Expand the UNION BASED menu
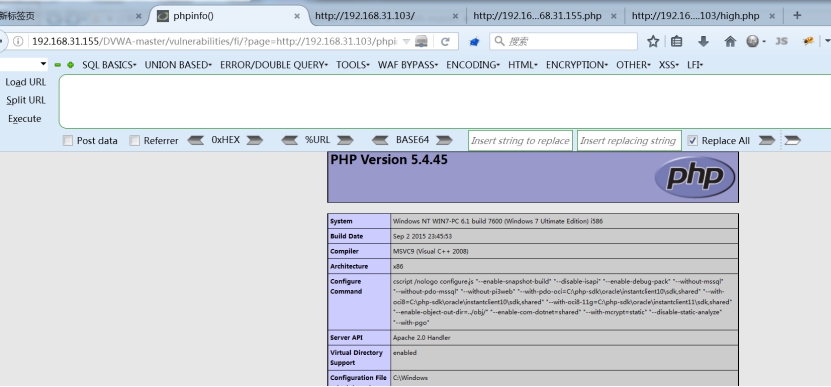 pyautogui.click(x=178, y=65)
